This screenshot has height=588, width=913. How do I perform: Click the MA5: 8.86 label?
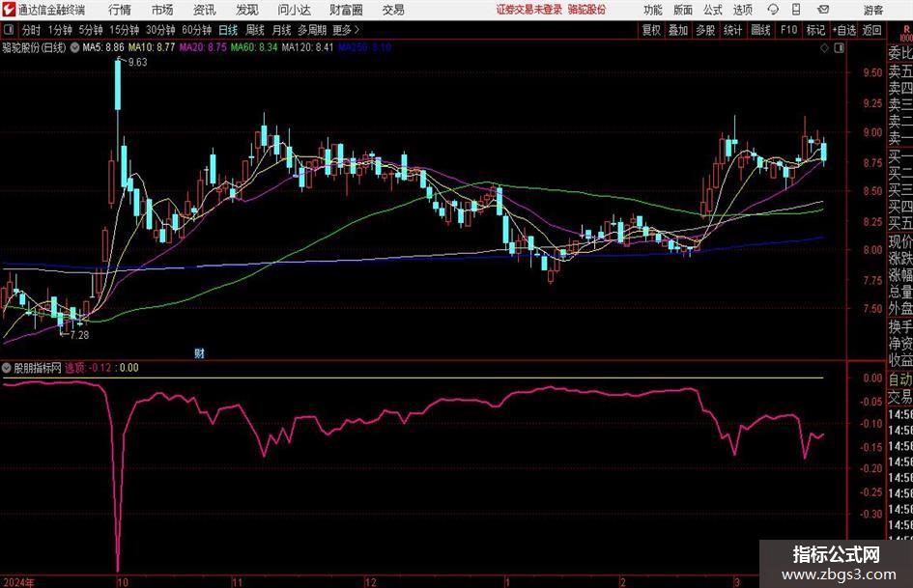tap(103, 47)
